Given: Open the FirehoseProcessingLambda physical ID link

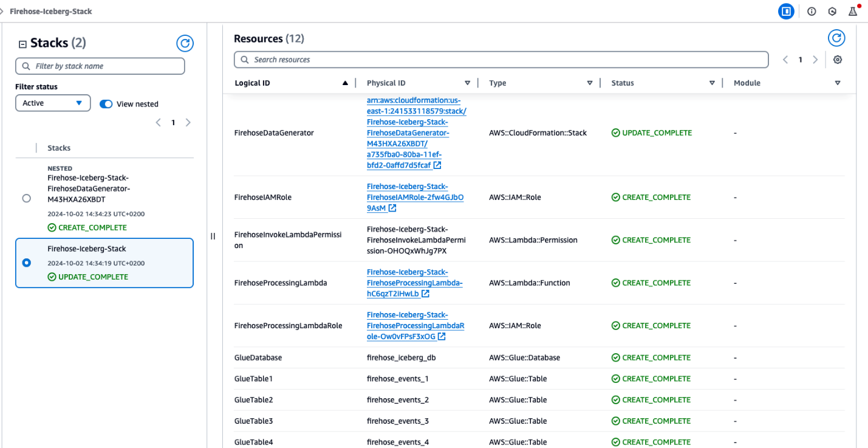Looking at the screenshot, I should (415, 283).
